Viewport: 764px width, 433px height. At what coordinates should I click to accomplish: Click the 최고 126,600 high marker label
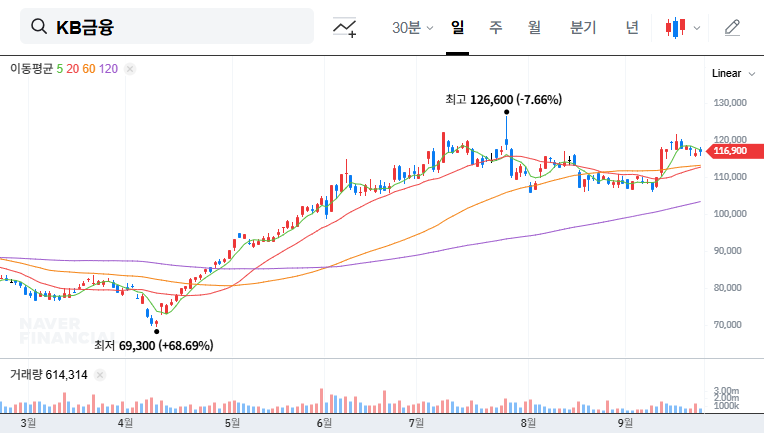pos(503,100)
